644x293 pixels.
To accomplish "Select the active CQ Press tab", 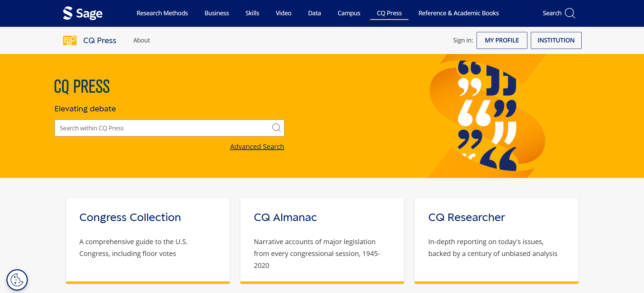I will [389, 13].
